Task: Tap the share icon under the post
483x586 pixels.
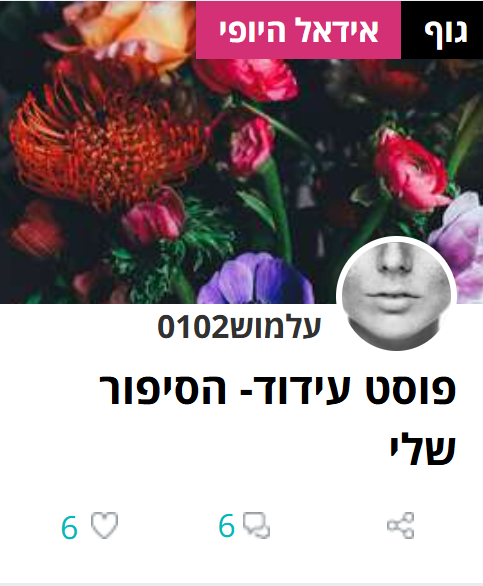Action: [x=400, y=525]
